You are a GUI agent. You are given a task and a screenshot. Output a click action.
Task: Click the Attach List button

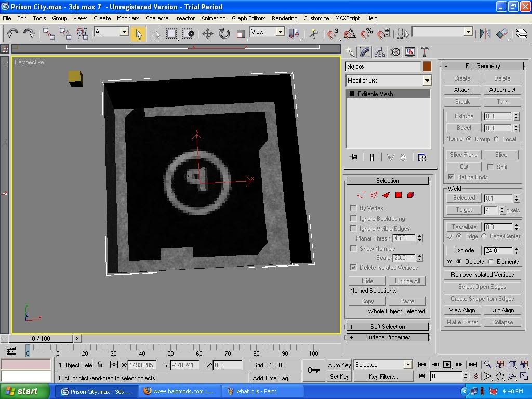click(502, 90)
